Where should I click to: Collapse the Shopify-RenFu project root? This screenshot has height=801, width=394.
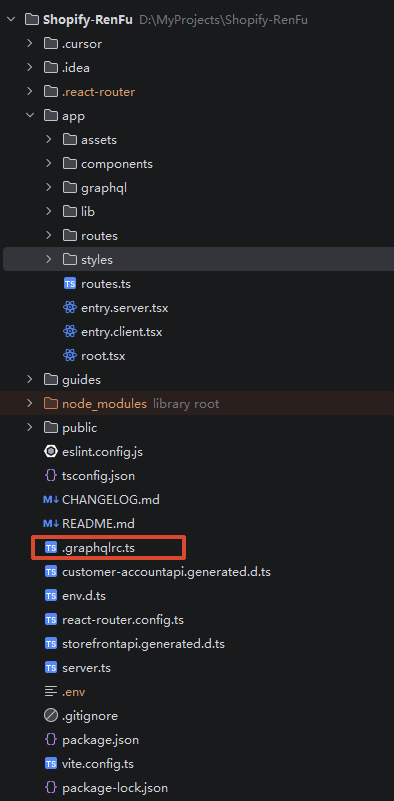12,20
